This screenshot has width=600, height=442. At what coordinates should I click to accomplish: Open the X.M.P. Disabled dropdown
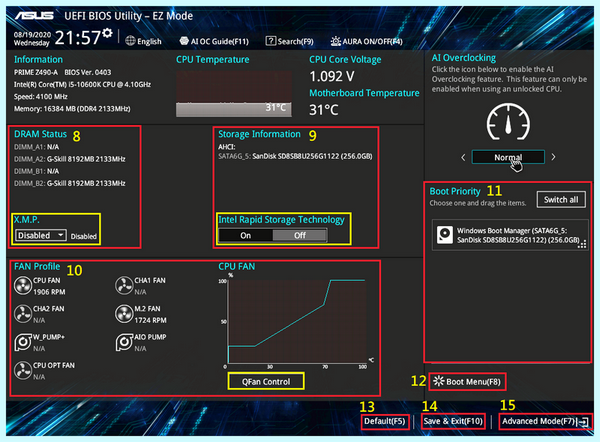[41, 235]
